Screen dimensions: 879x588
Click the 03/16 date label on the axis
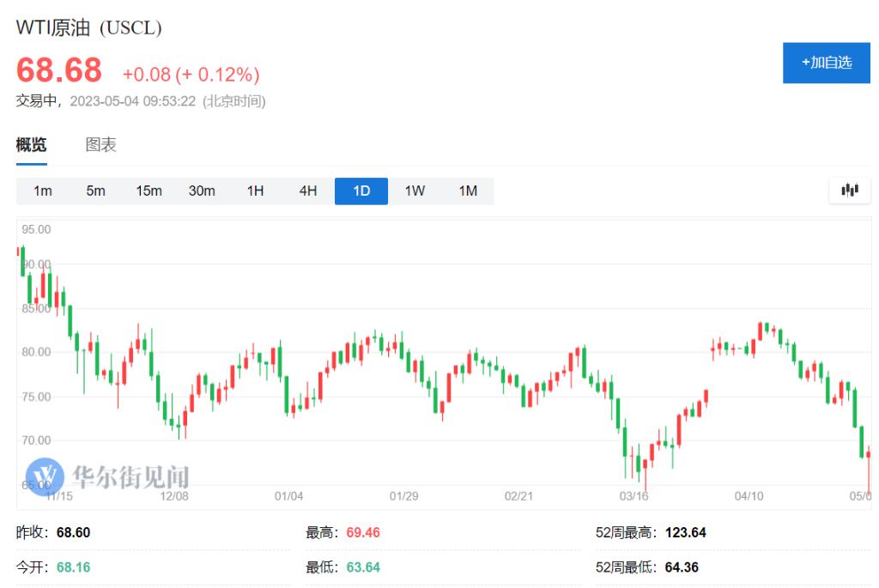(x=633, y=495)
